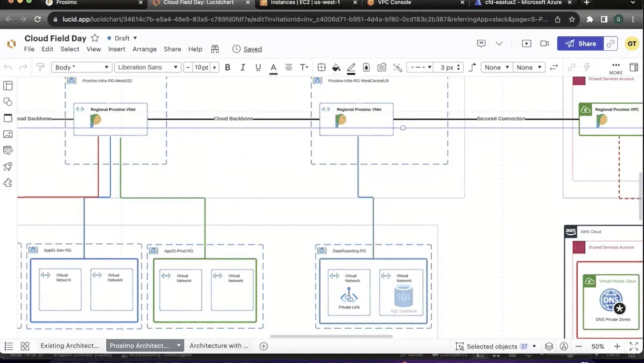Open the Shapes panel in left sidebar
Screen dimensions: 644x363
8,102
